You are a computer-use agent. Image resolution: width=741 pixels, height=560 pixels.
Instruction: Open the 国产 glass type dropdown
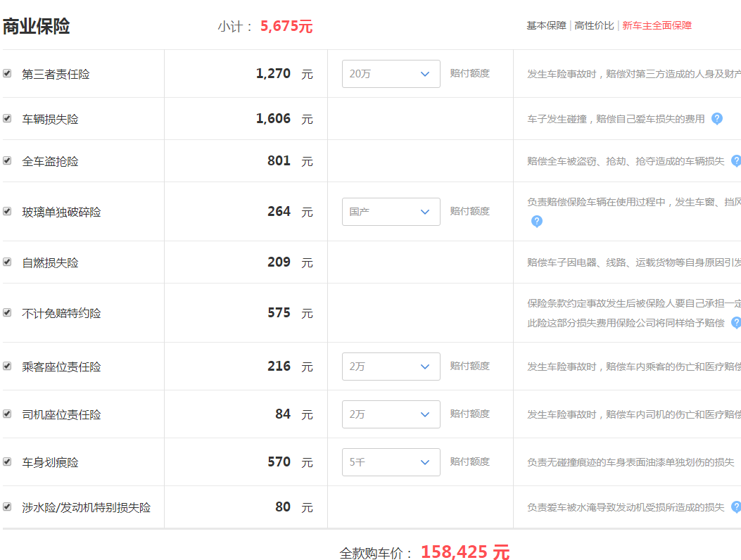[x=391, y=212]
